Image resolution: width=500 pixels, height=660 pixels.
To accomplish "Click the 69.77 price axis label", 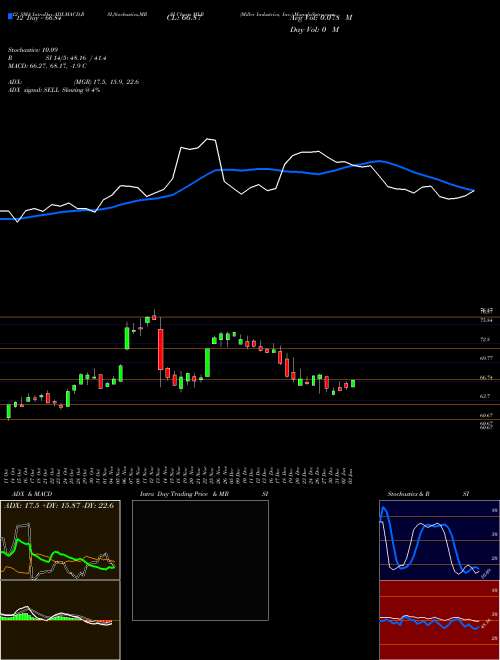I will coord(486,358).
